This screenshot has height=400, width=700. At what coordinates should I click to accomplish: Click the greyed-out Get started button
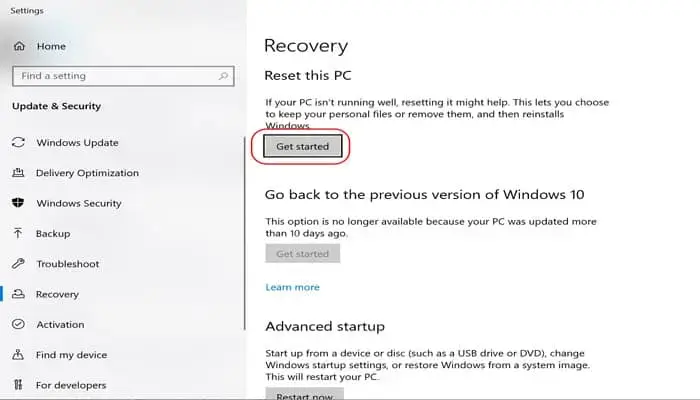point(302,254)
